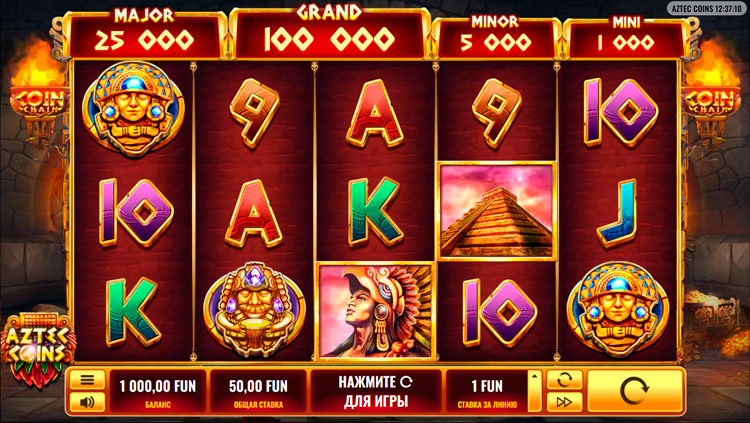The height and width of the screenshot is (423, 750).
Task: Mute the game sound
Action: [87, 402]
